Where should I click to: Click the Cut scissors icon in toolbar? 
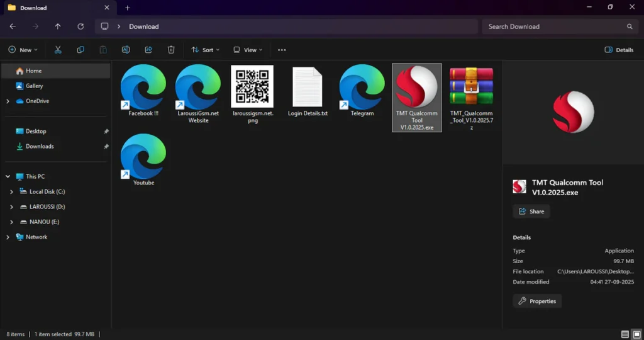(x=58, y=50)
